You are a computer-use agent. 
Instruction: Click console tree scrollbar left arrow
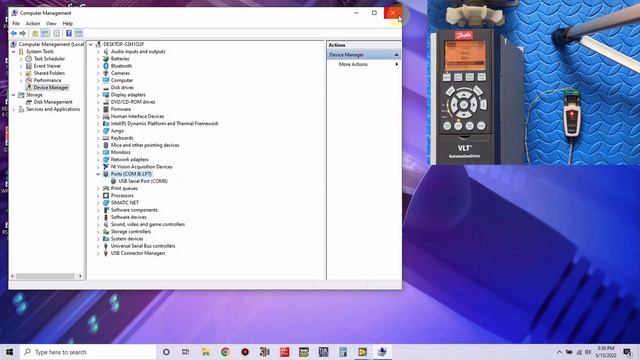13,276
